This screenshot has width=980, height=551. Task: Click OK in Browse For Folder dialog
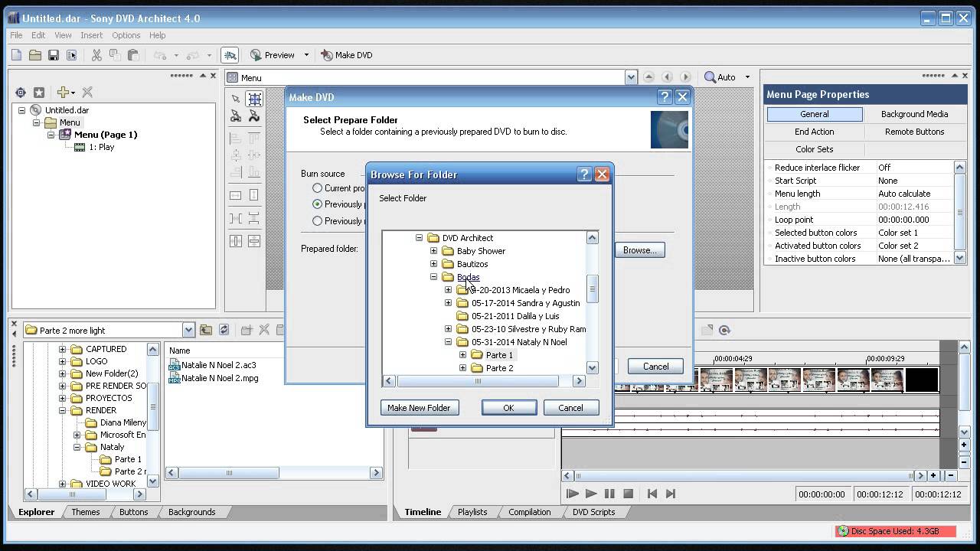(x=508, y=408)
